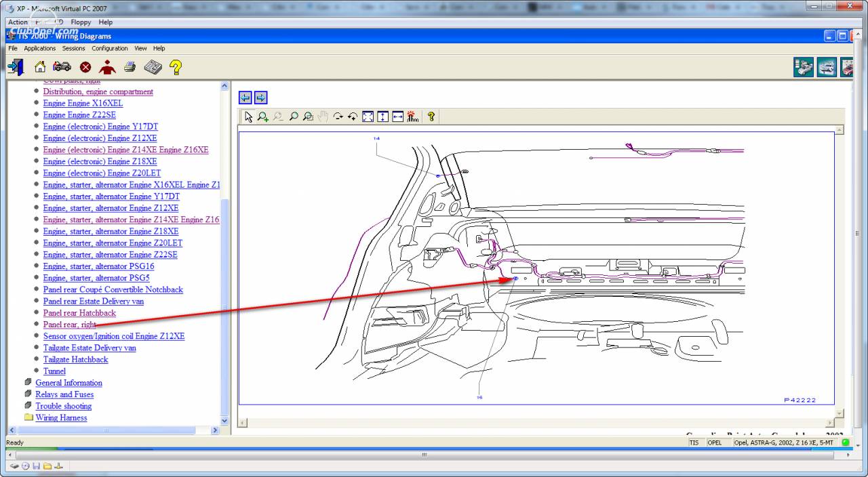Screen dimensions: 868x477
Task: Open the Virtual PC Floppy menu
Action: pyautogui.click(x=81, y=22)
